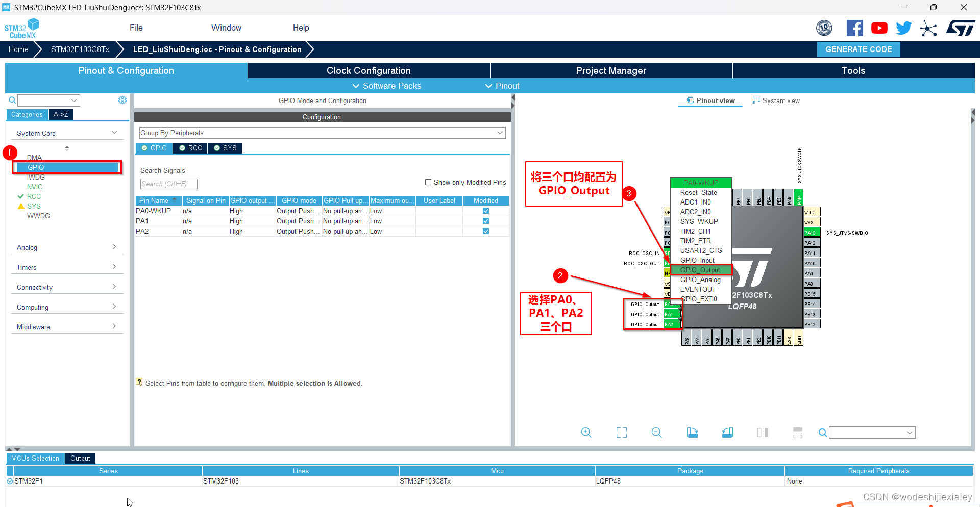Click the STM32CubeMX logo
The width and height of the screenshot is (980, 507).
click(x=22, y=29)
